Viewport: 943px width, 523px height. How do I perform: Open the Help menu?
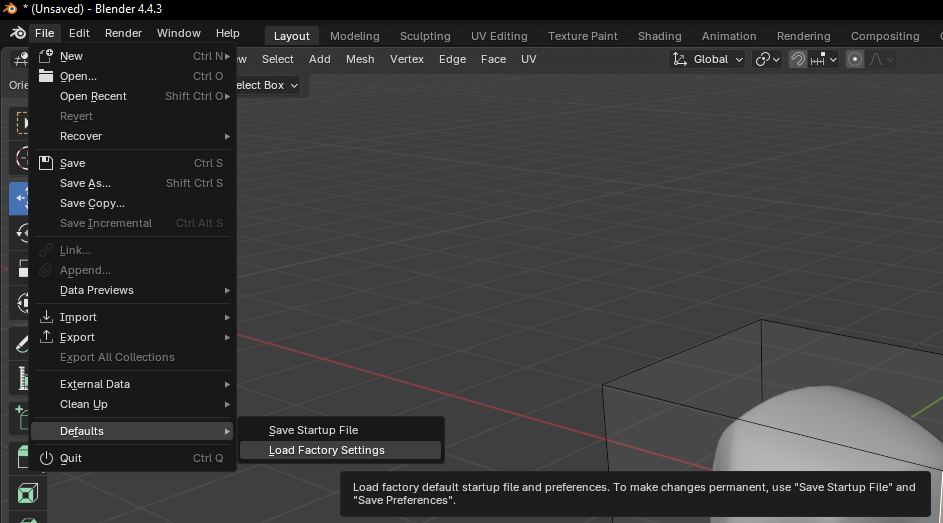coord(227,33)
